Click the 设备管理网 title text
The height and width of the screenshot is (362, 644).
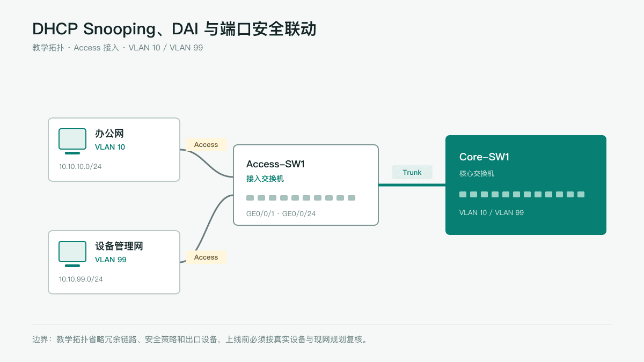coord(119,246)
